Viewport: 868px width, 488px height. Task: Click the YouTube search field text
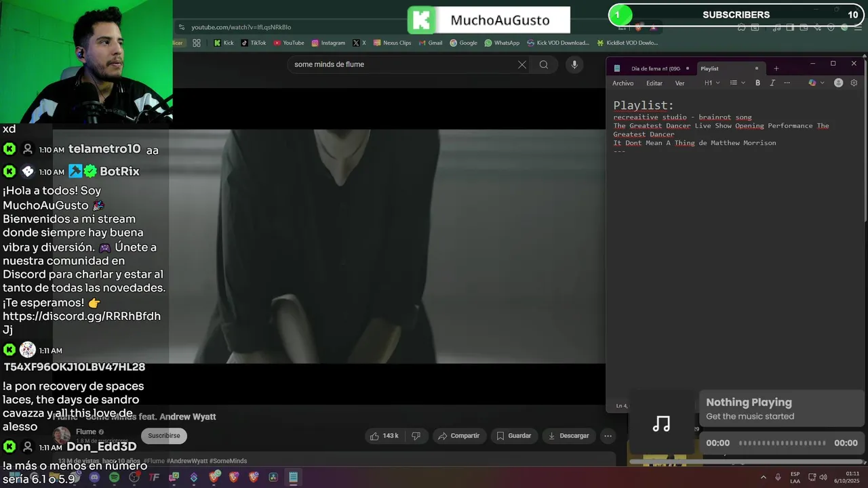coord(330,64)
